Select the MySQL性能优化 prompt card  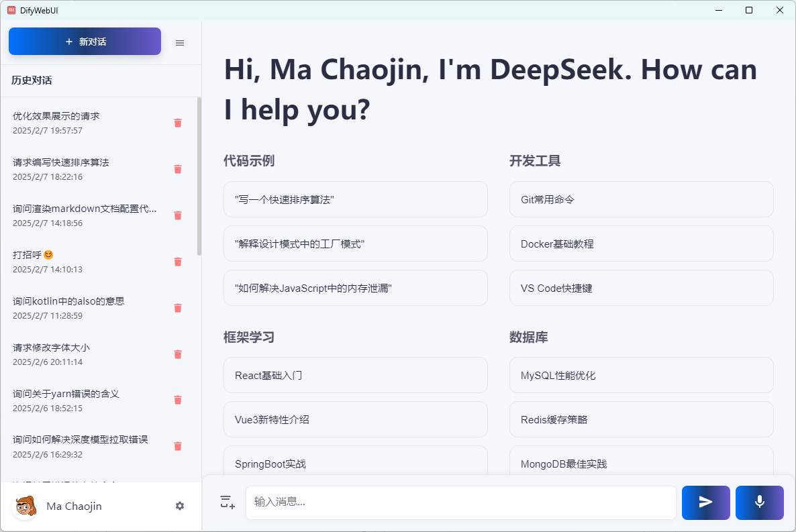click(x=641, y=375)
